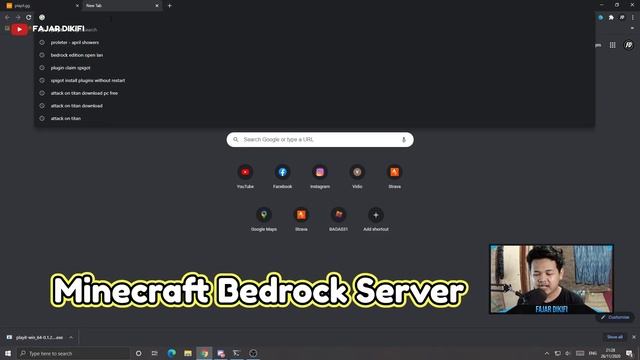Open the Google Maps shortcut
This screenshot has height=360, width=640.
tap(264, 219)
